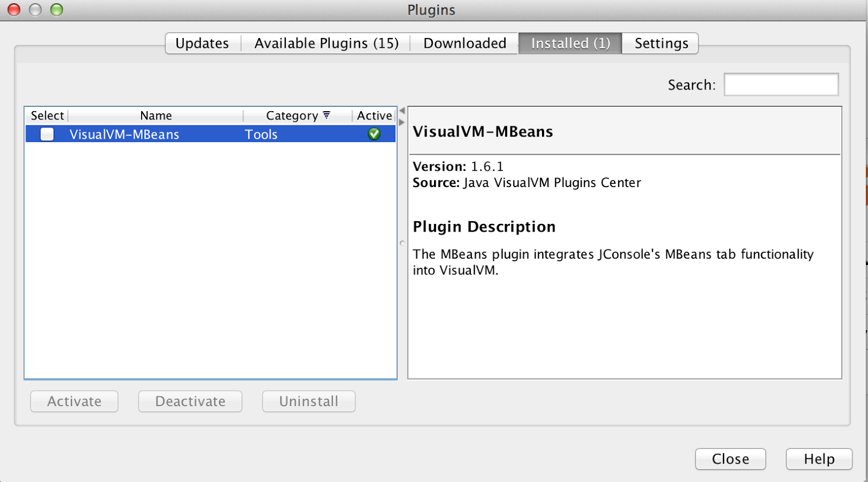Sort by the Select column header

(47, 115)
